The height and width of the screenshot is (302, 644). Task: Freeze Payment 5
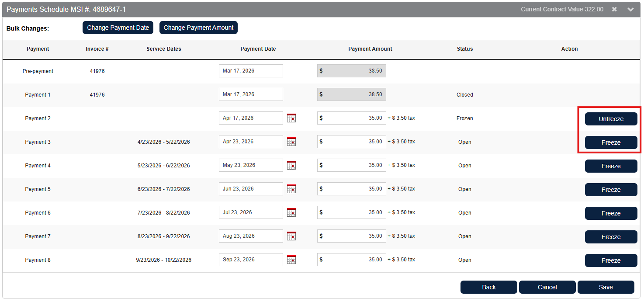pyautogui.click(x=611, y=190)
